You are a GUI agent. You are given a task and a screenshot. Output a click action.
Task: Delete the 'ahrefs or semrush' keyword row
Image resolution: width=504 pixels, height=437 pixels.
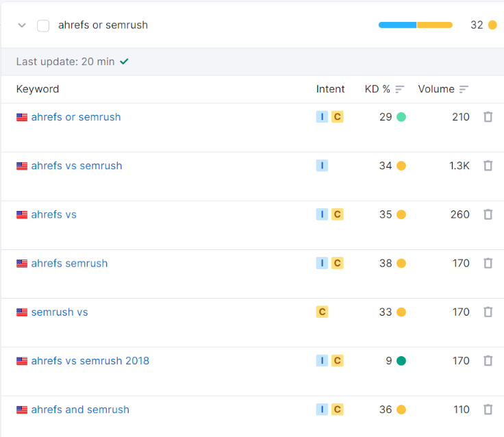pyautogui.click(x=488, y=116)
